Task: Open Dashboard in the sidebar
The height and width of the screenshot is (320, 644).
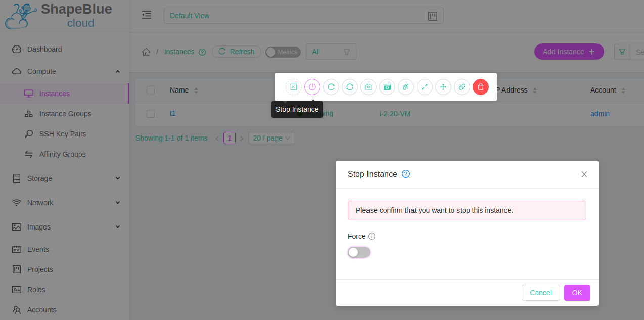Action: click(65, 49)
